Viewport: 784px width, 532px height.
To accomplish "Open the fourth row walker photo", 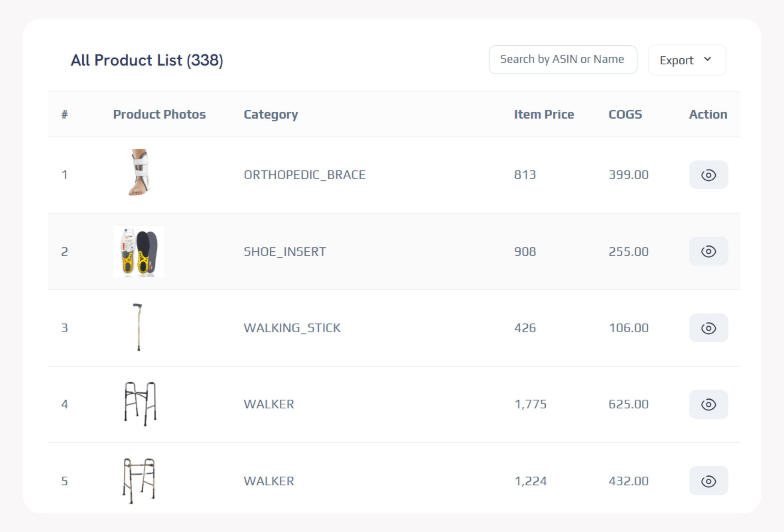I will click(x=140, y=404).
